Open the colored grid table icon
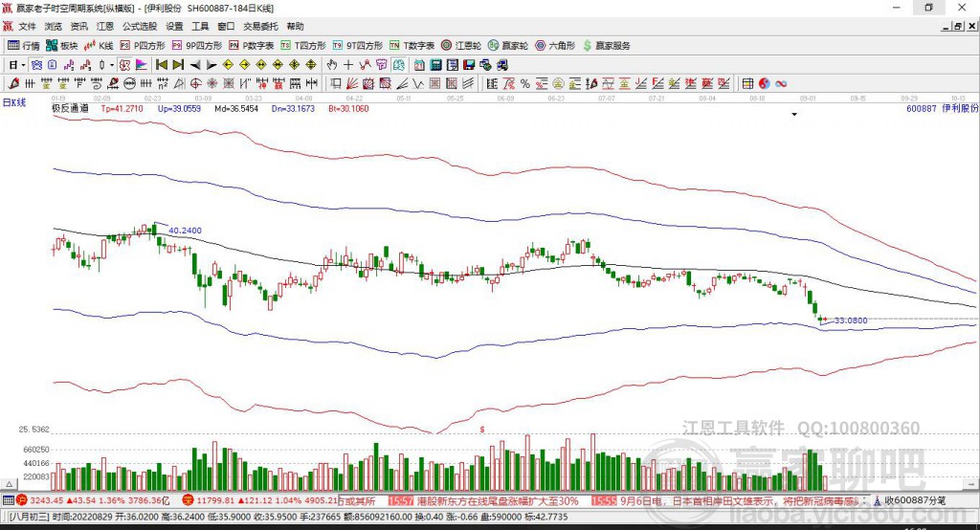This screenshot has height=530, width=980. [x=747, y=84]
